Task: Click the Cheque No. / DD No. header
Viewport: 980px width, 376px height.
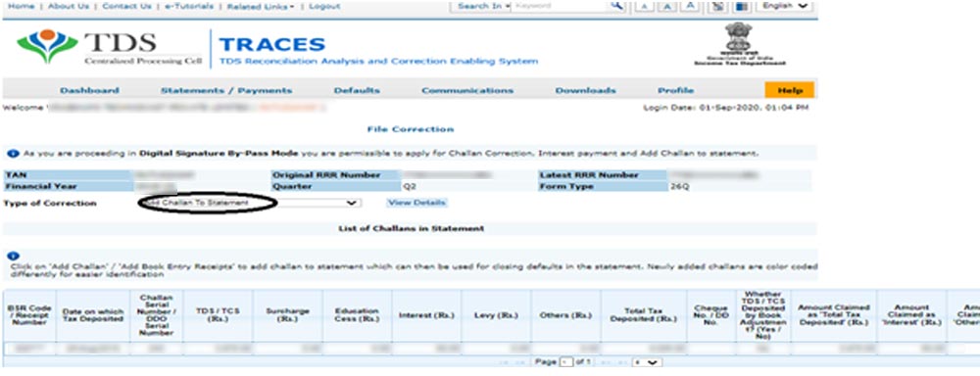Action: click(710, 315)
